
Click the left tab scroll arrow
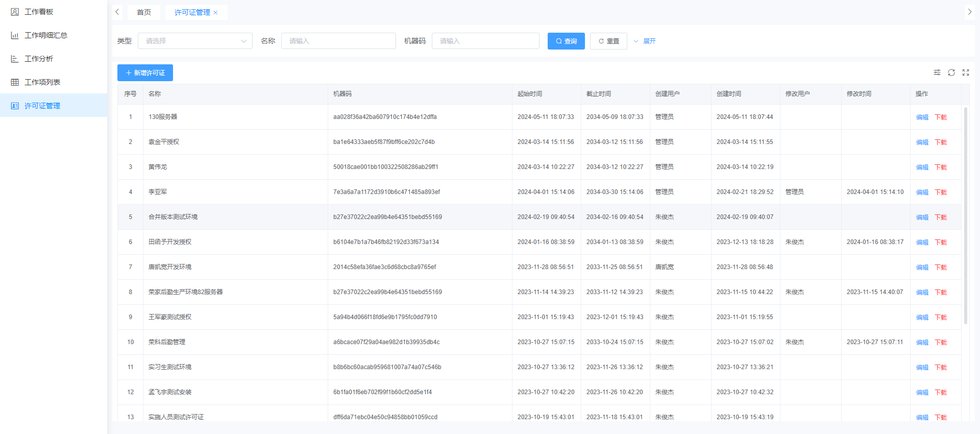click(117, 12)
